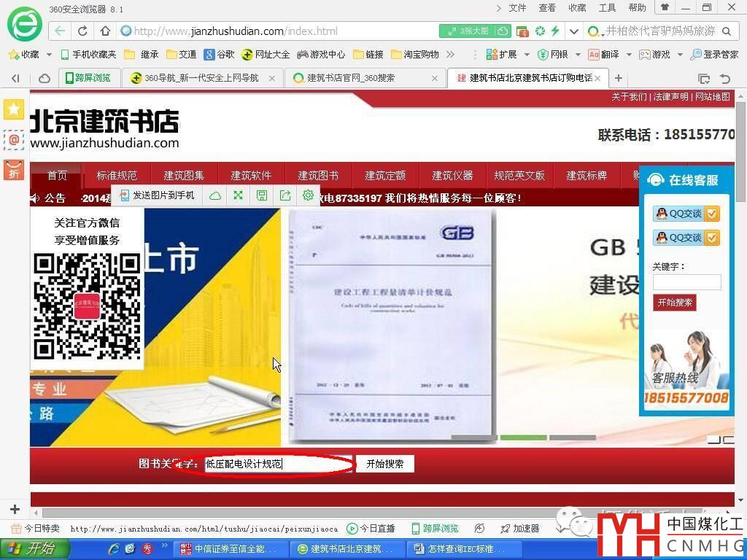Click sidebar 折 discount shopping icon
This screenshot has height=560, width=747.
[14, 170]
